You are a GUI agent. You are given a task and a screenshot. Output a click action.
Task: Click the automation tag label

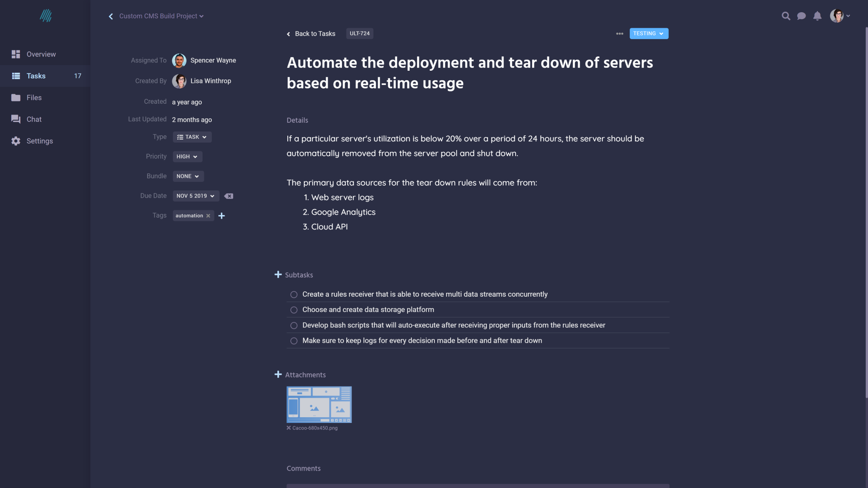189,216
